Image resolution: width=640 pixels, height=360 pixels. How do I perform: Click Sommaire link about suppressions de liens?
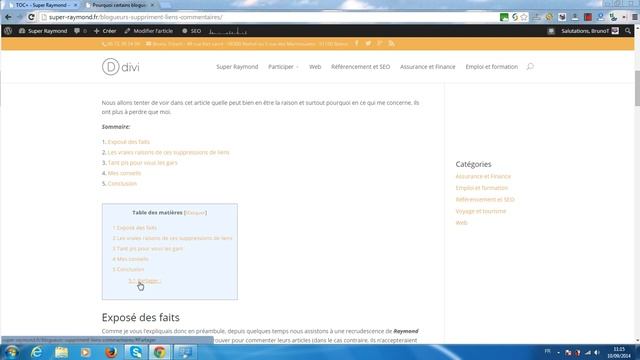coord(168,152)
